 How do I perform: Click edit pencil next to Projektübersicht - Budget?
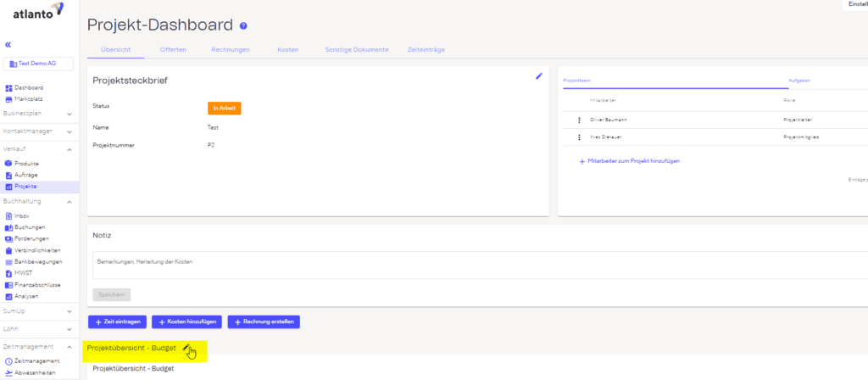coord(186,348)
